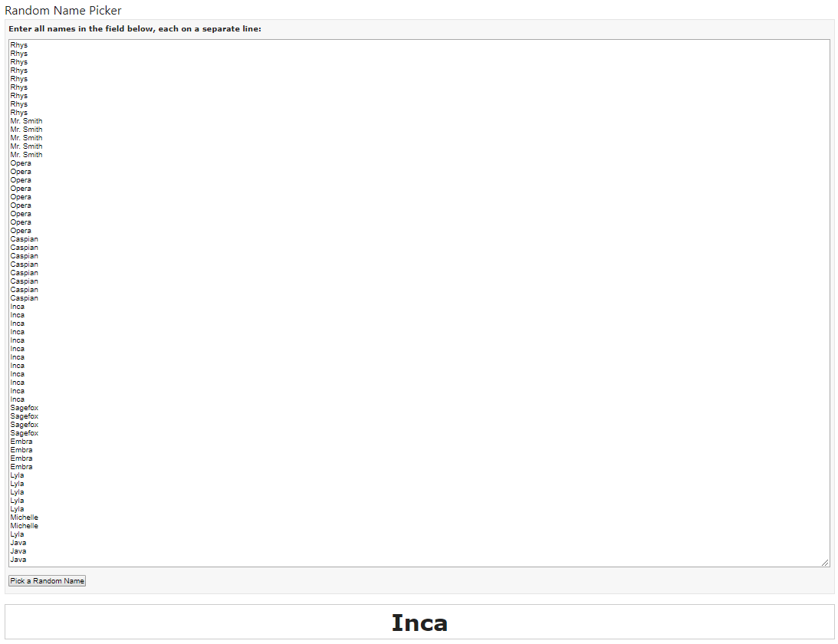Grab the textarea resize handle corner
Image resolution: width=838 pixels, height=644 pixels.
[x=825, y=562]
